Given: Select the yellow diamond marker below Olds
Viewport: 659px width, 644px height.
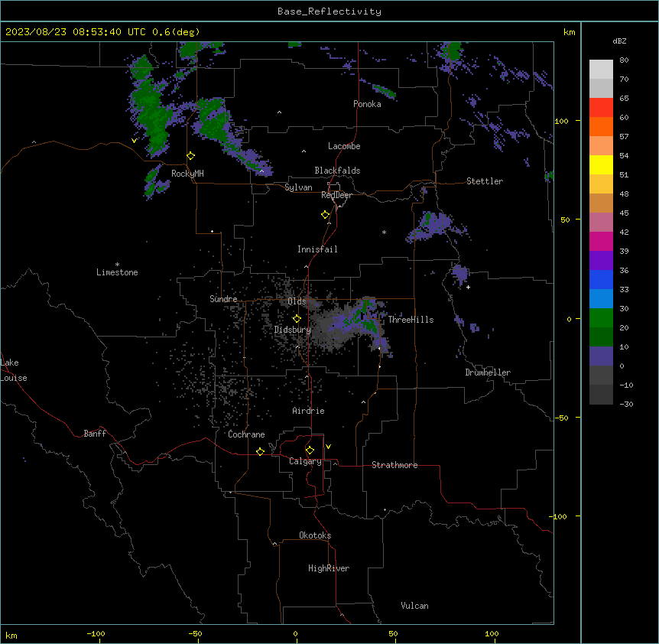Looking at the screenshot, I should pos(297,319).
